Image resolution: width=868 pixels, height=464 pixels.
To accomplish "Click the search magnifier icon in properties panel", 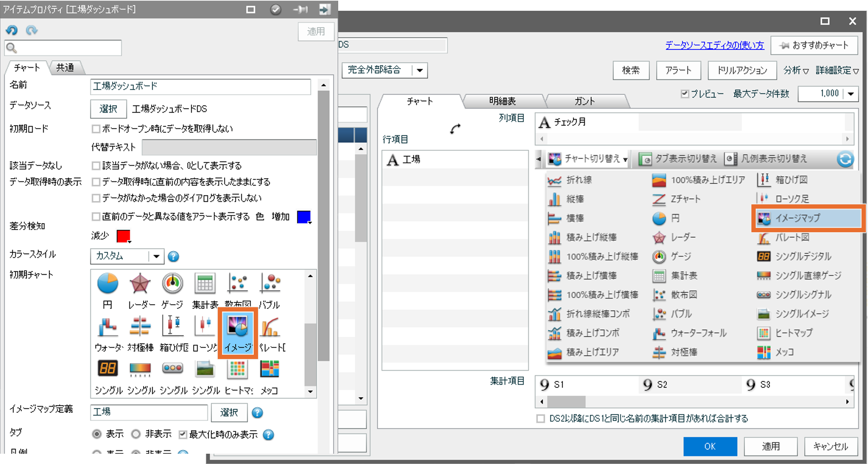I will 12,48.
